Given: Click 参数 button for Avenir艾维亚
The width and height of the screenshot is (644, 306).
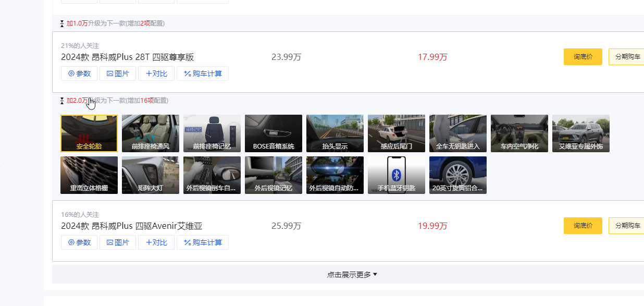Looking at the screenshot, I should tap(79, 242).
